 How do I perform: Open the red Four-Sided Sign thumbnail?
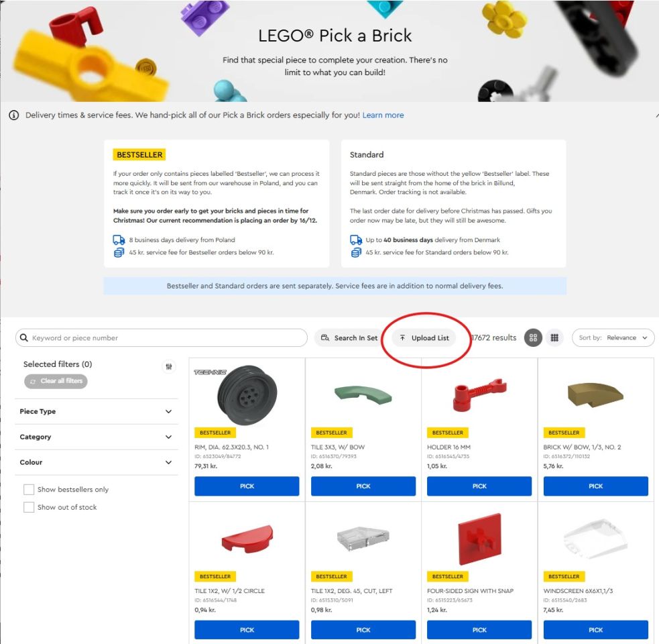(x=479, y=539)
